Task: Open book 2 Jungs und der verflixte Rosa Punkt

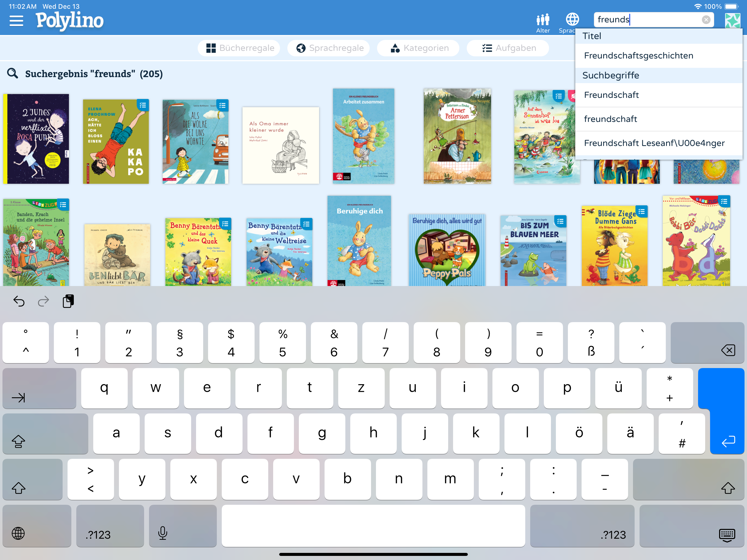Action: [36, 139]
